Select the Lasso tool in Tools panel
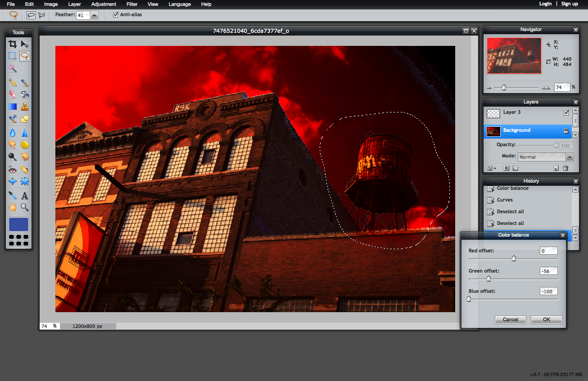Screen dimensions: 588x381 [x=25, y=56]
